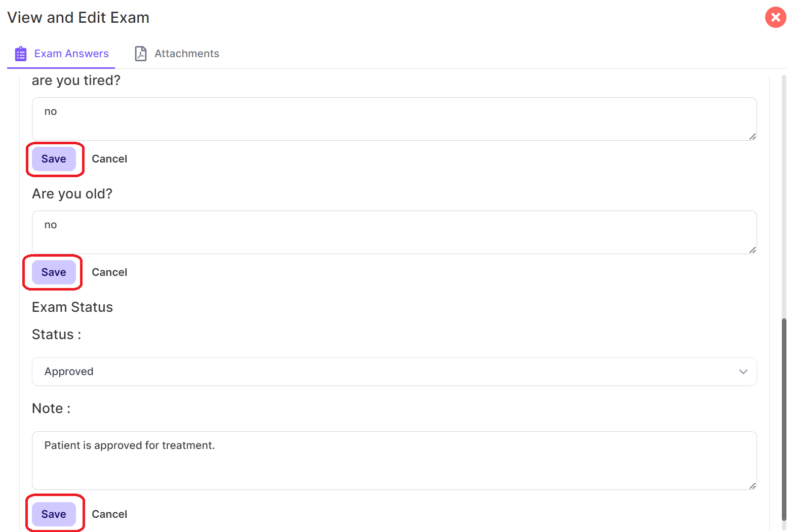Expand the Status dropdown showing Approved
The width and height of the screenshot is (792, 532).
point(394,372)
